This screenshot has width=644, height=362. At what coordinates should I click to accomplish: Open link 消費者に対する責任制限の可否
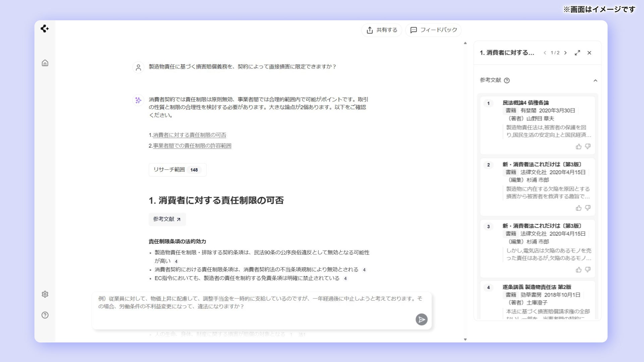190,135
